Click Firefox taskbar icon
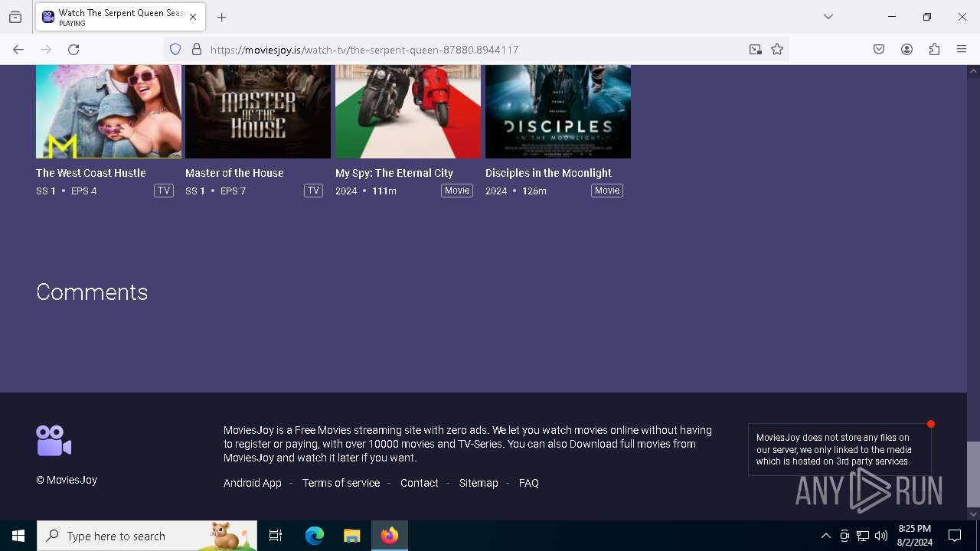The height and width of the screenshot is (551, 980). 390,536
